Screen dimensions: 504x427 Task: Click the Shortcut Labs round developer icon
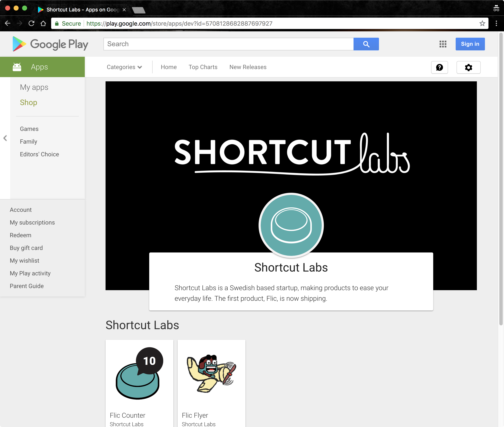[x=291, y=225]
